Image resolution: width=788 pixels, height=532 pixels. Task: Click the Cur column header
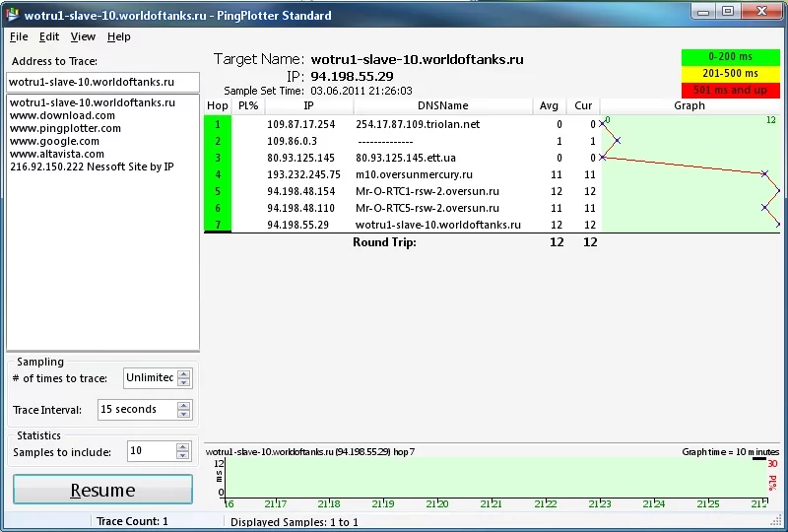point(583,106)
